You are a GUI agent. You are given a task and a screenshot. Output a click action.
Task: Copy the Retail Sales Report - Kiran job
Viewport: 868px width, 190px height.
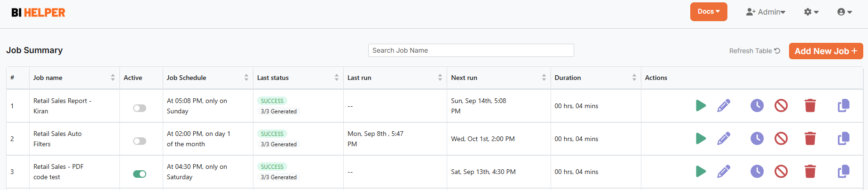844,106
